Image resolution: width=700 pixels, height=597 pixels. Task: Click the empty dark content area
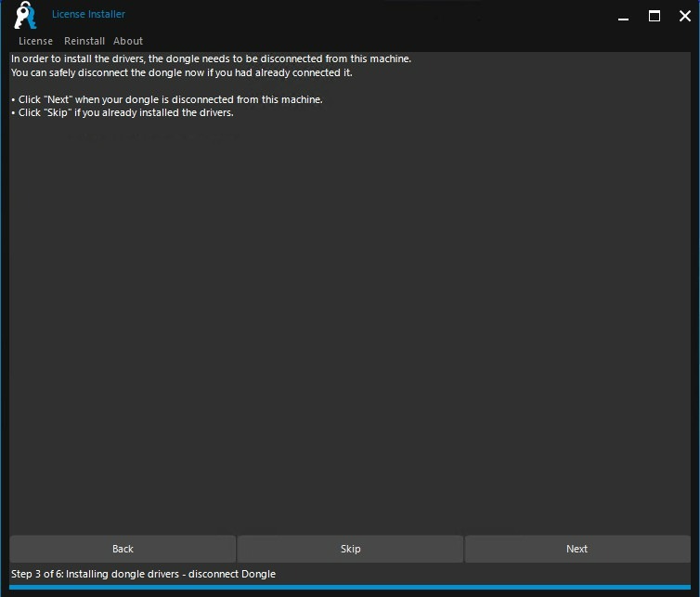(350, 325)
